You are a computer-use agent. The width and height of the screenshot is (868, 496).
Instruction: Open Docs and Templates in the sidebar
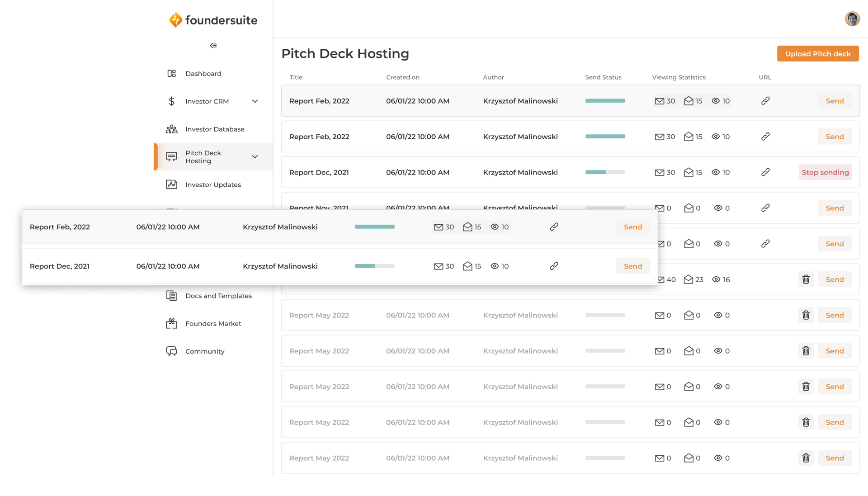(x=213, y=296)
